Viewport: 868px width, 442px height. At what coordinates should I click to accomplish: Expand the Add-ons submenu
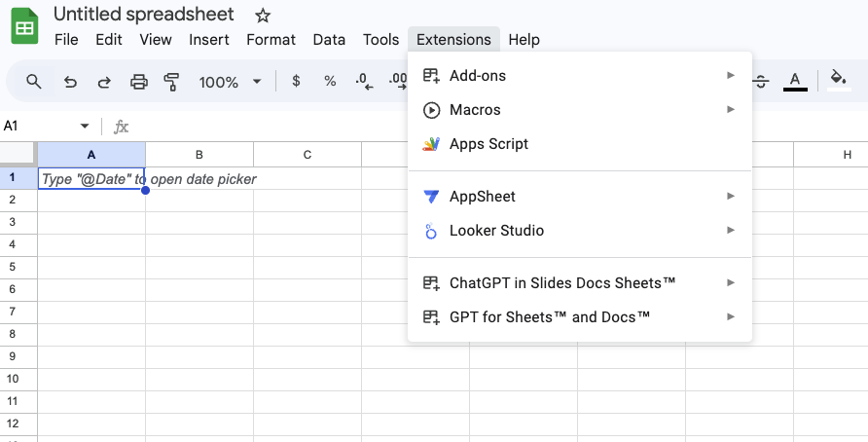(x=579, y=76)
